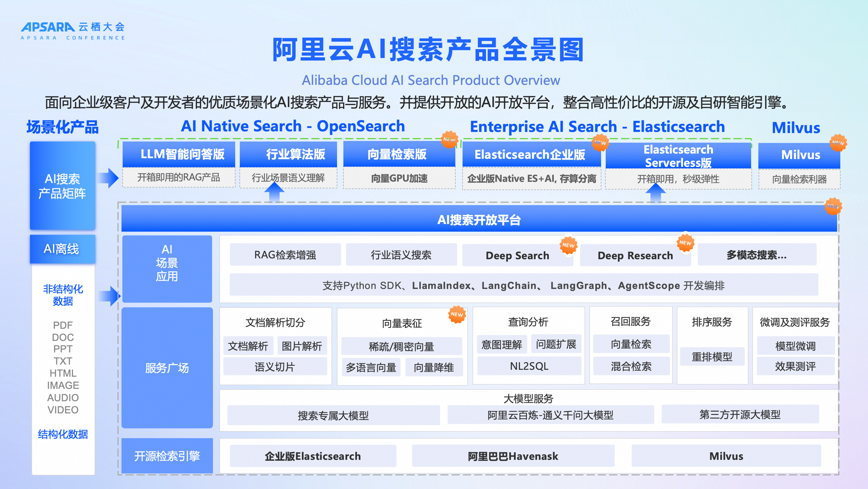Viewport: 868px width, 489px height.
Task: Click the RAG检索增强 tile
Action: click(x=285, y=255)
